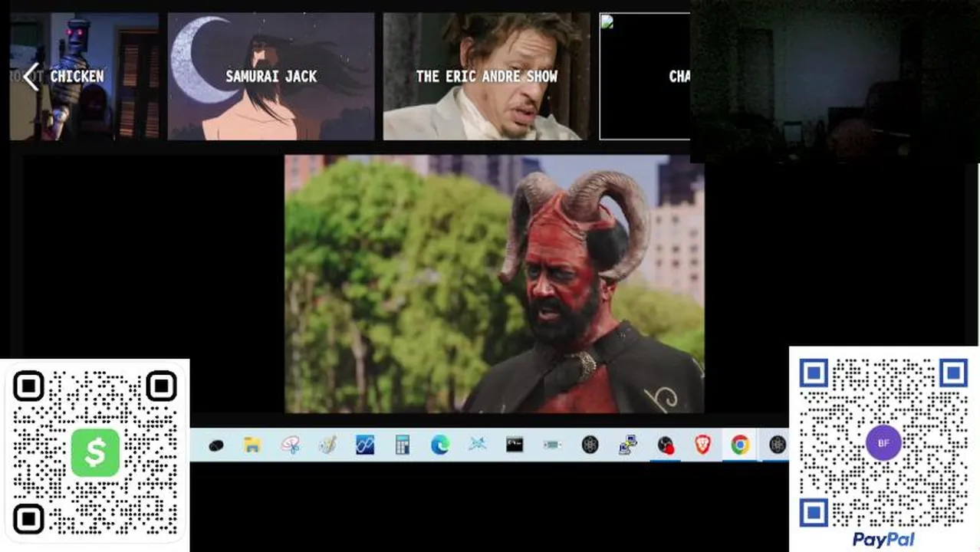This screenshot has width=980, height=552.
Task: Open the Samurai Jack show card
Action: 271,77
